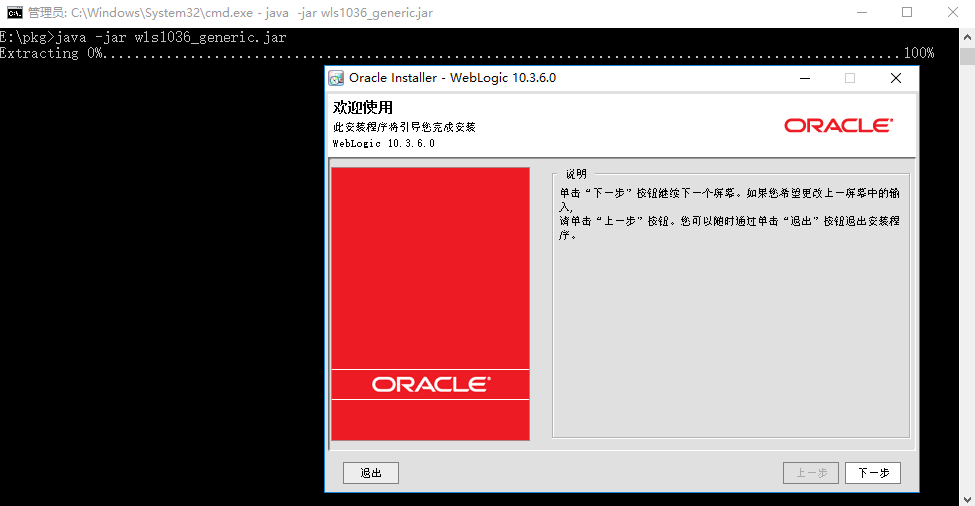975x506 pixels.
Task: Click the '100%' progress text in cmd
Action: coord(919,53)
